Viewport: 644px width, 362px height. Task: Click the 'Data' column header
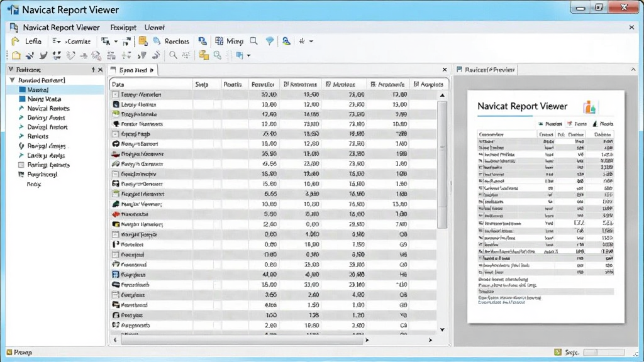click(151, 84)
